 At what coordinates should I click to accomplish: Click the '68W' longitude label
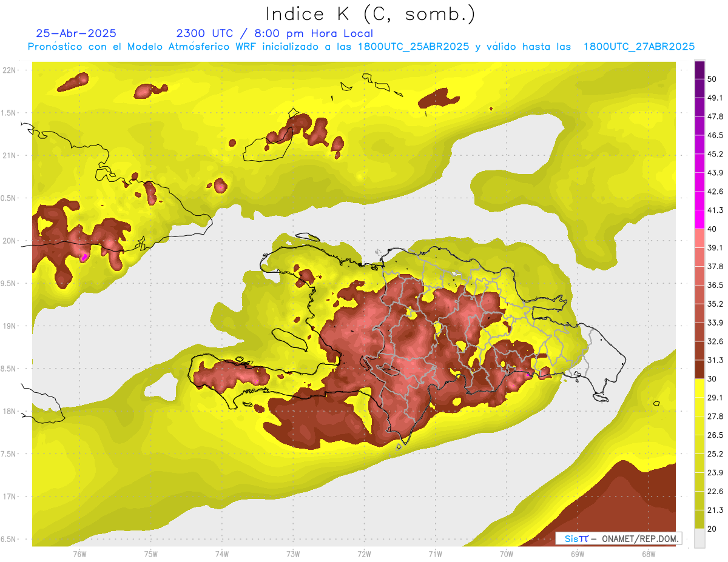pyautogui.click(x=649, y=554)
